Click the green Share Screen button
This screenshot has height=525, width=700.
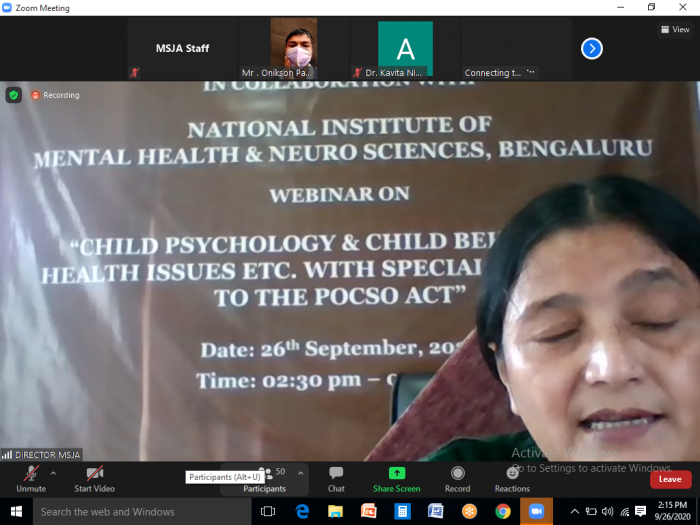[x=396, y=479]
